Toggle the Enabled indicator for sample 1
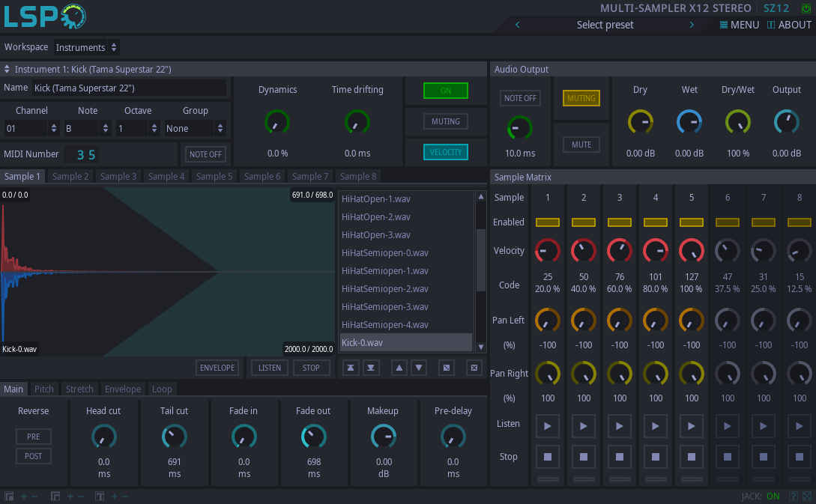The height and width of the screenshot is (504, 816). (548, 222)
